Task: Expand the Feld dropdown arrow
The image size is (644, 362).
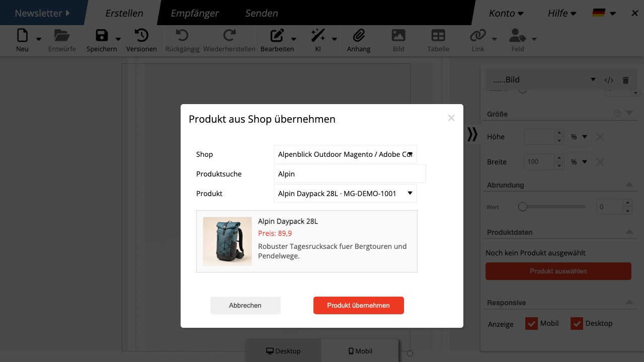Action: 534,39
